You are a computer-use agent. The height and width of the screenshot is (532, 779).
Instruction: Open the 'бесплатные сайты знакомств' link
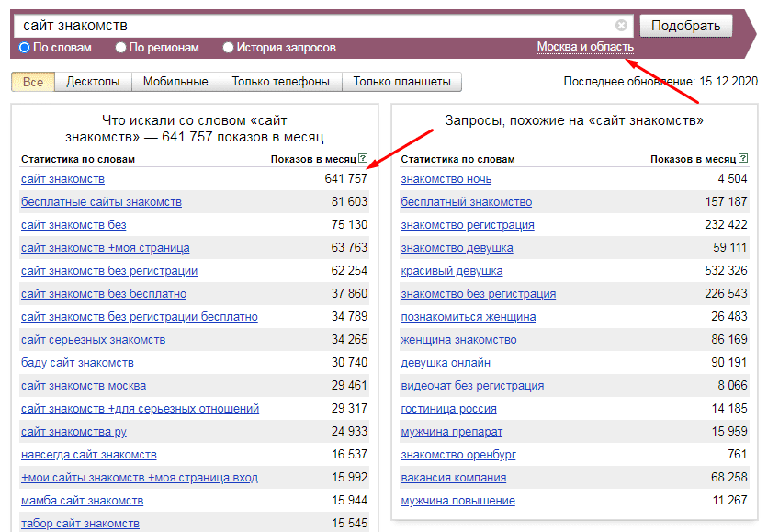tap(101, 201)
